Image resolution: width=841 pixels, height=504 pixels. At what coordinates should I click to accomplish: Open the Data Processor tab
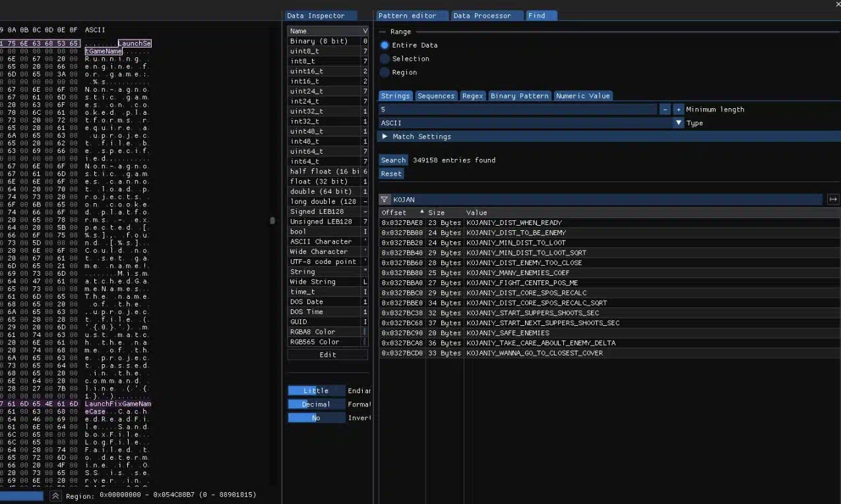tap(487, 16)
